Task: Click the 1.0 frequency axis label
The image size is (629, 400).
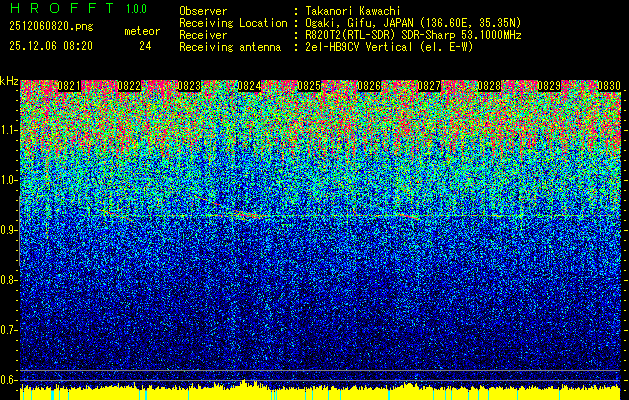Action: click(8, 180)
